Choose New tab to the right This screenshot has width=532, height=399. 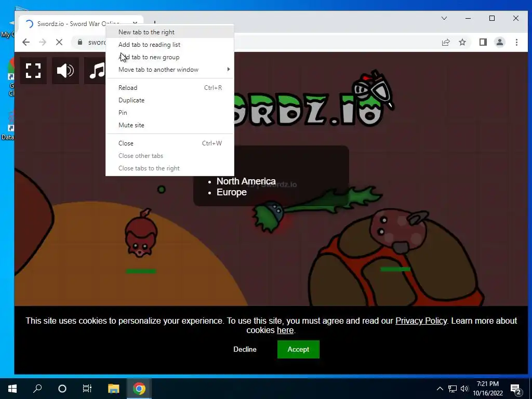170,32
